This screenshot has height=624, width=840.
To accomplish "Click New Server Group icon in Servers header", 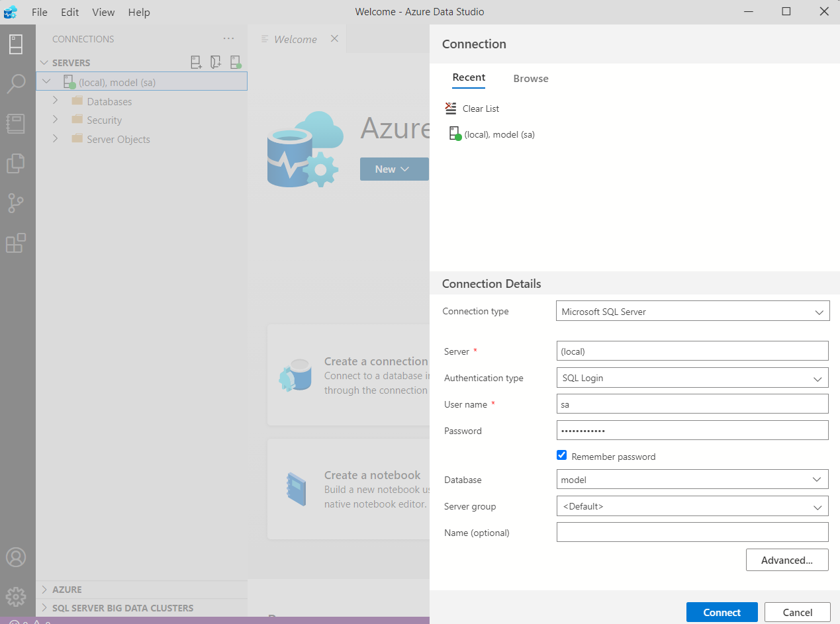I will [x=216, y=62].
